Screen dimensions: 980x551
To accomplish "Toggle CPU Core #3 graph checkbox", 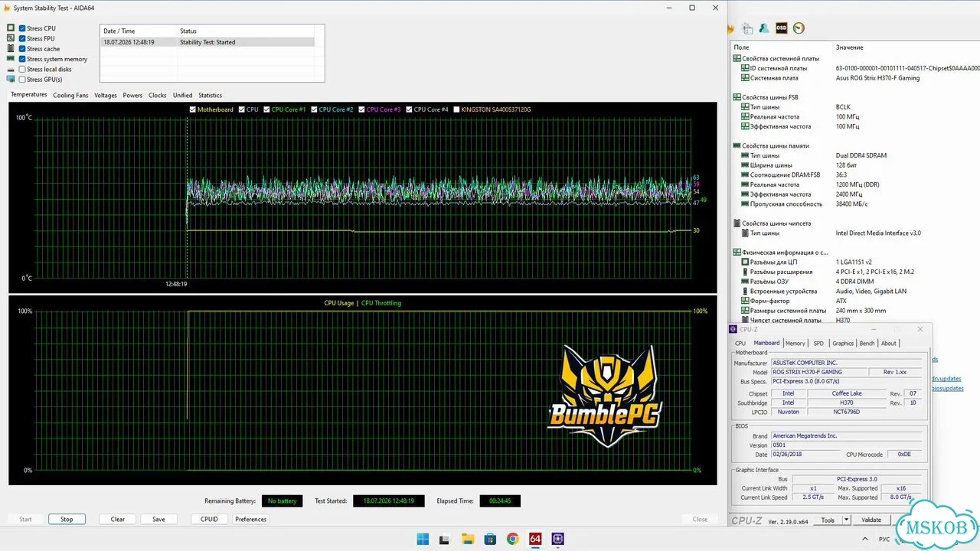I will tap(362, 109).
